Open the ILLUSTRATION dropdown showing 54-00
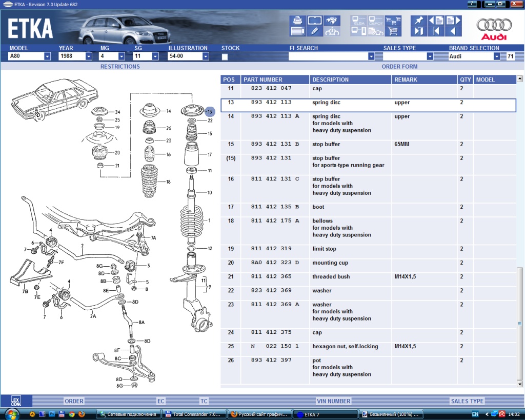Image resolution: width=525 pixels, height=420 pixels. coord(206,56)
